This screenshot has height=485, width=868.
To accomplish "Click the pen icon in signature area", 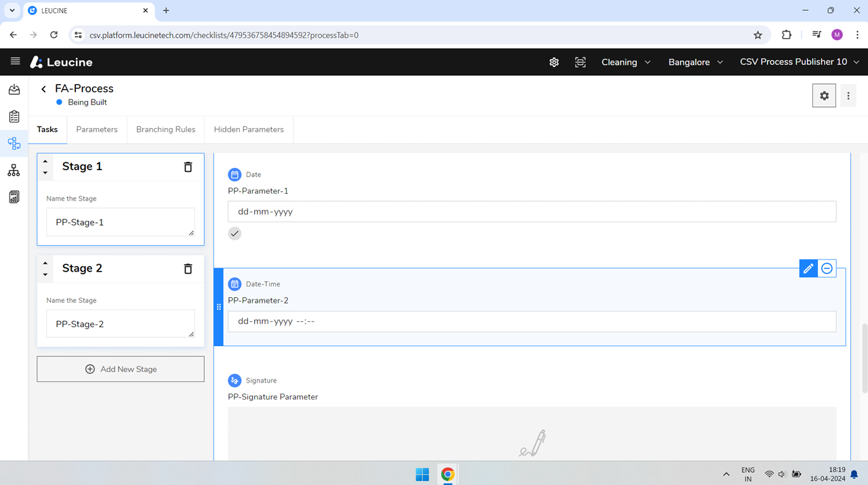I will tap(533, 443).
